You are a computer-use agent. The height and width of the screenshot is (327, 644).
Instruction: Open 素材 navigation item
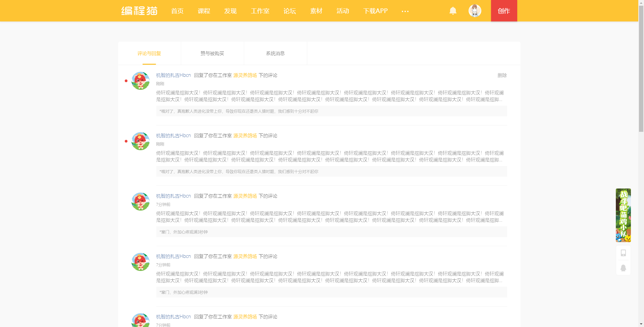[316, 11]
